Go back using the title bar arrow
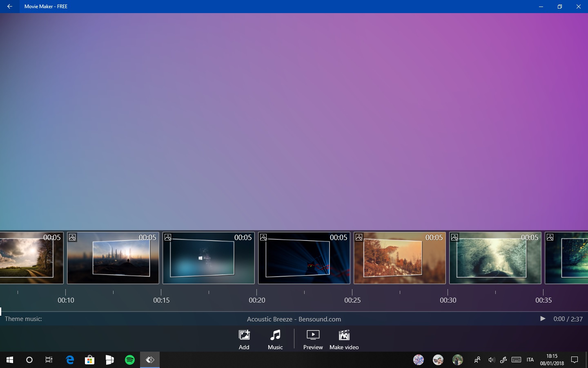The width and height of the screenshot is (588, 368). (x=9, y=7)
